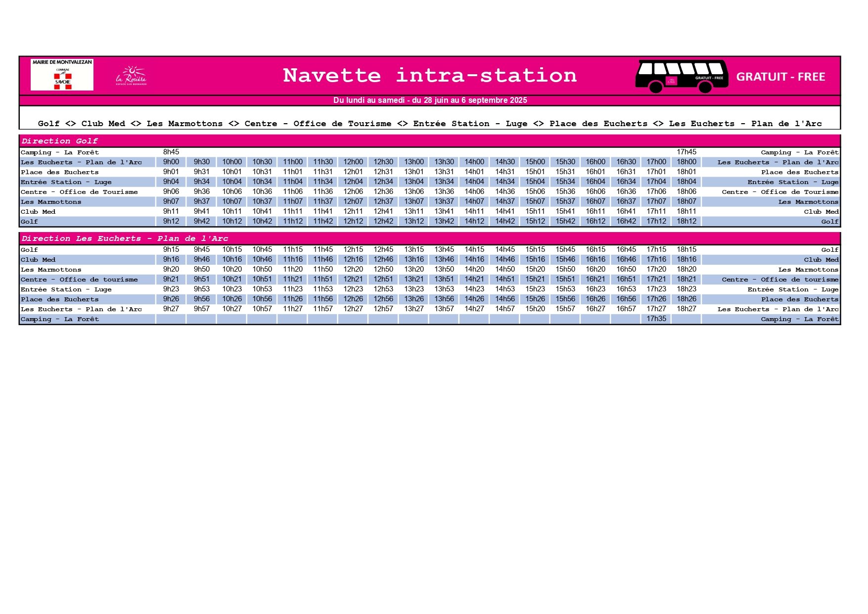The height and width of the screenshot is (614, 868).
Task: Click the 14h30 cell
Action: tap(505, 162)
